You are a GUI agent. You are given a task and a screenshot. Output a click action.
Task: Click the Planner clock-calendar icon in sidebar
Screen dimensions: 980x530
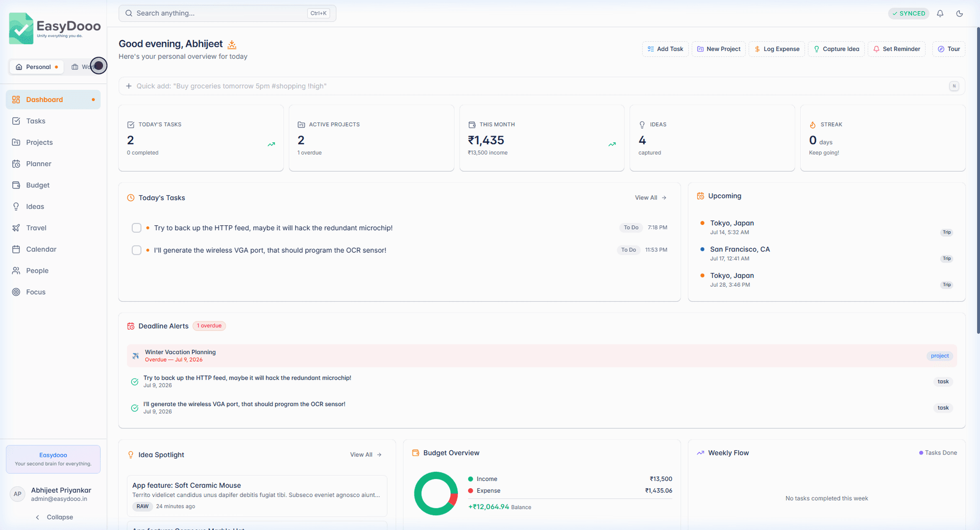(16, 164)
